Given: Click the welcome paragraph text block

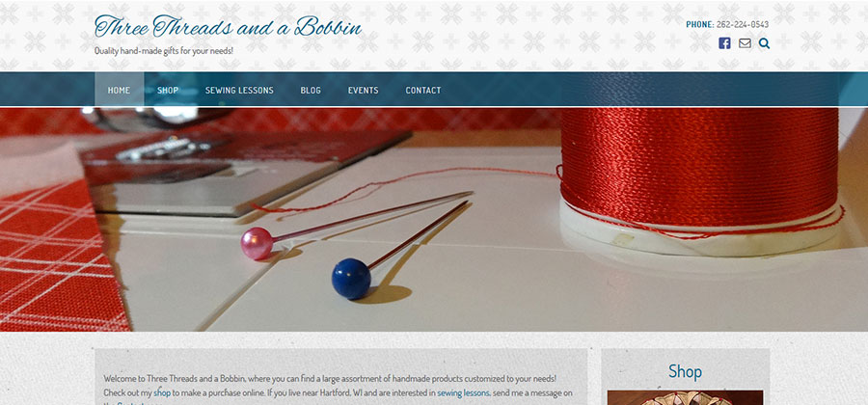Looking at the screenshot, I should (339, 391).
